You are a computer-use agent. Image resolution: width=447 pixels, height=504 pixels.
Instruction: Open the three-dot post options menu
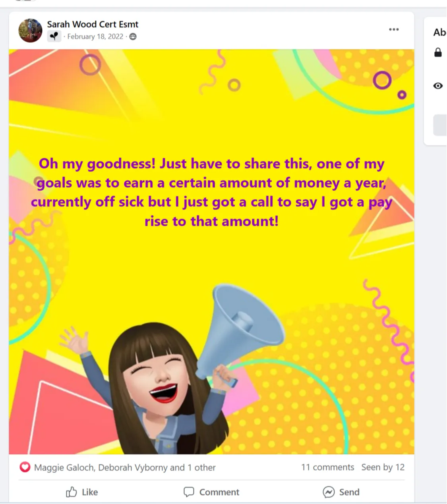click(x=394, y=29)
